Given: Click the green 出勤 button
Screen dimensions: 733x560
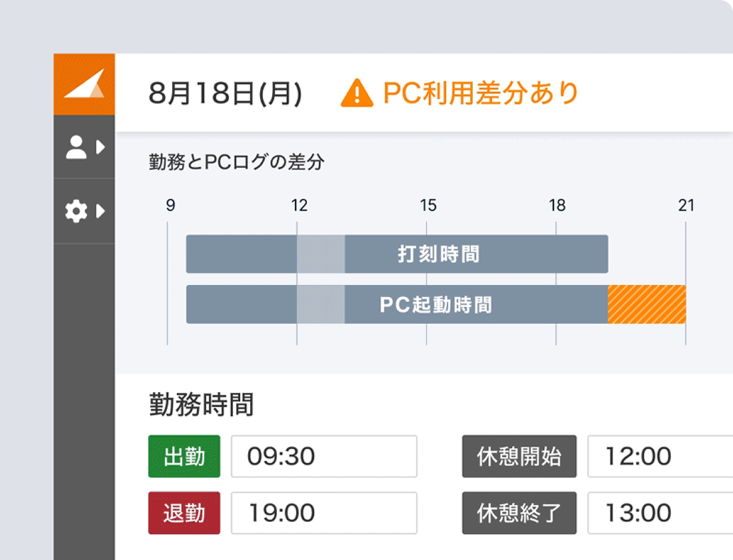Looking at the screenshot, I should [x=184, y=456].
